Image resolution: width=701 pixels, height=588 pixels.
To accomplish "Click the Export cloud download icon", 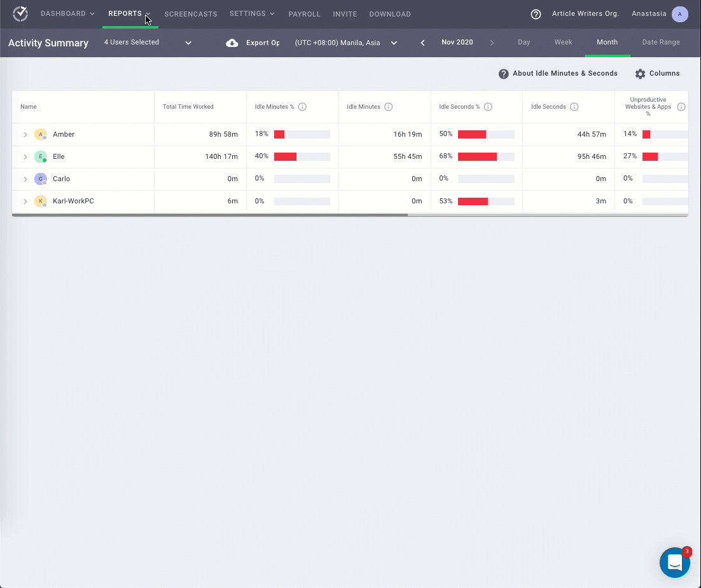I will 232,43.
